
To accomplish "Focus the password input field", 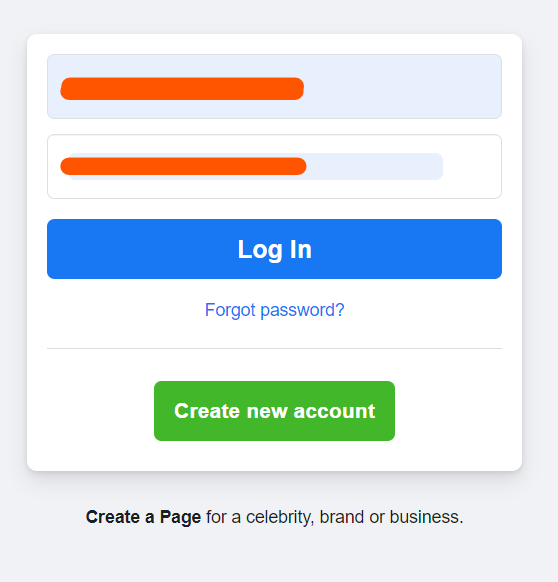I will click(274, 167).
